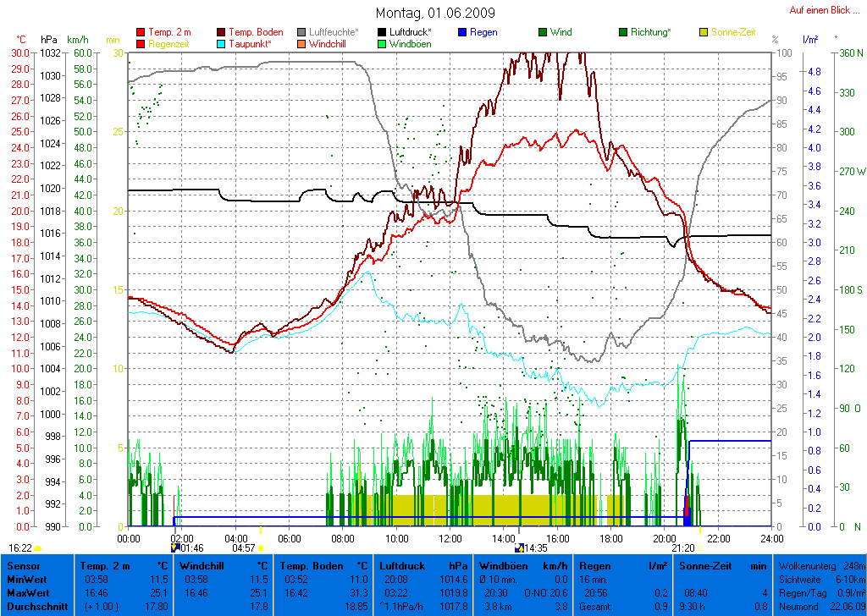Click the Wind legend label
This screenshot has height=616, width=867.
[561, 32]
